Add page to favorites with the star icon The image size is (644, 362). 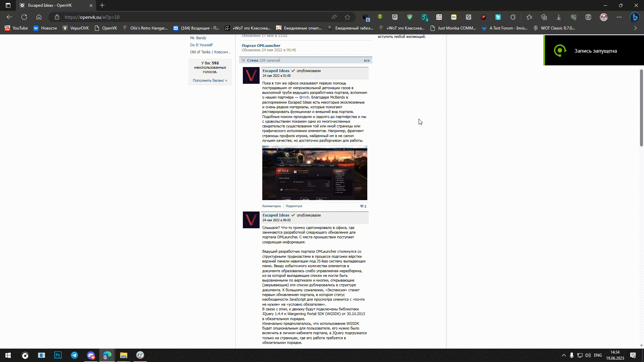(x=347, y=17)
